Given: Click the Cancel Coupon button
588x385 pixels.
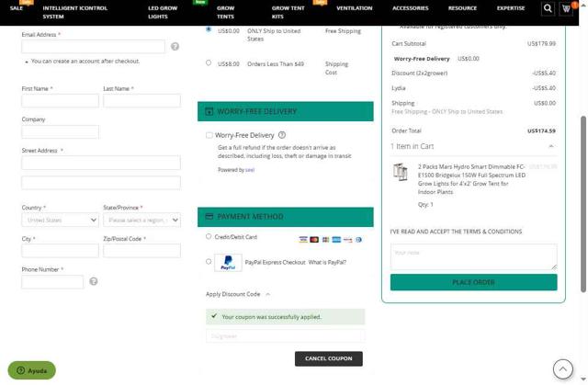Looking at the screenshot, I should pos(329,358).
